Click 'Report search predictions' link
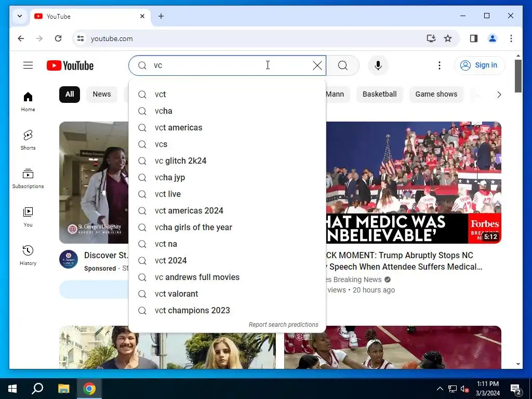 pyautogui.click(x=283, y=325)
